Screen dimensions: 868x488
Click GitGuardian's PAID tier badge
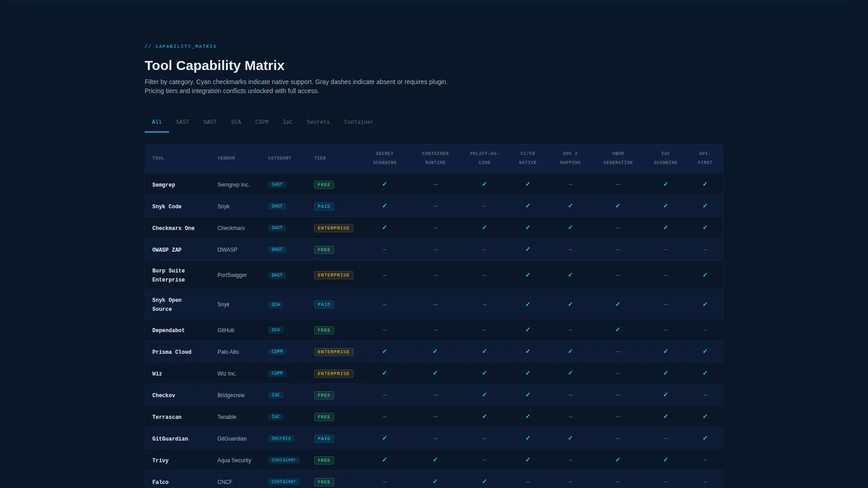tap(324, 439)
